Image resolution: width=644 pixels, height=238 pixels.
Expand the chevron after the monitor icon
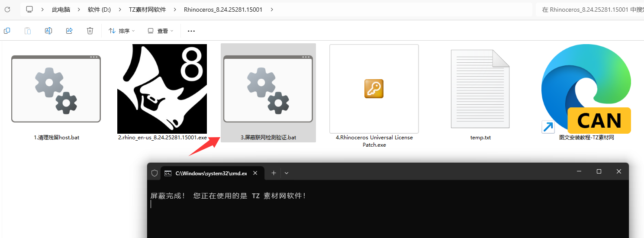pyautogui.click(x=42, y=9)
